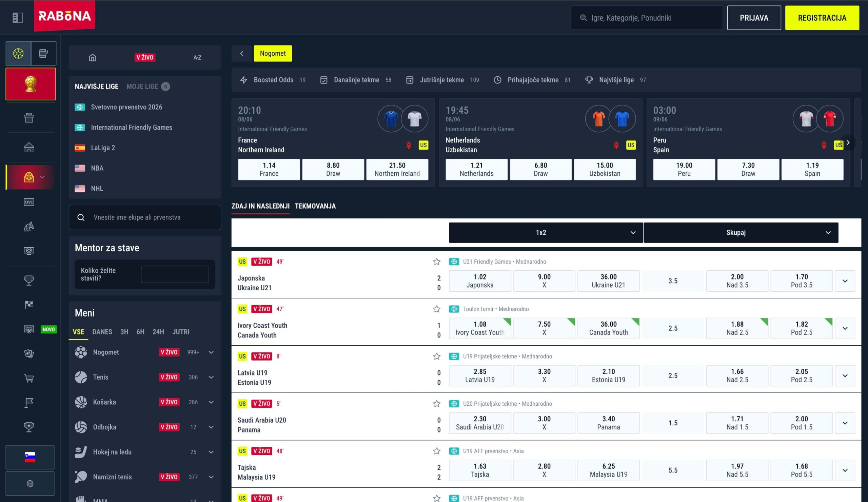Switch to the TEKMOVANJA tab

click(315, 206)
